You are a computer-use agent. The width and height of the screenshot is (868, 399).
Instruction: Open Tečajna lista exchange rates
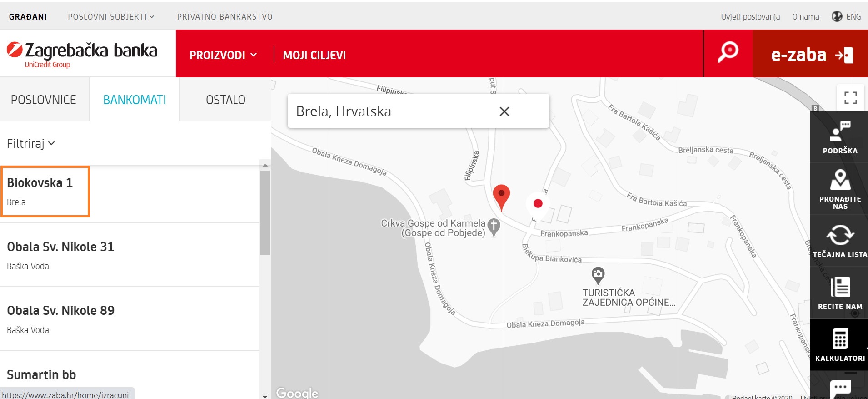pyautogui.click(x=839, y=241)
